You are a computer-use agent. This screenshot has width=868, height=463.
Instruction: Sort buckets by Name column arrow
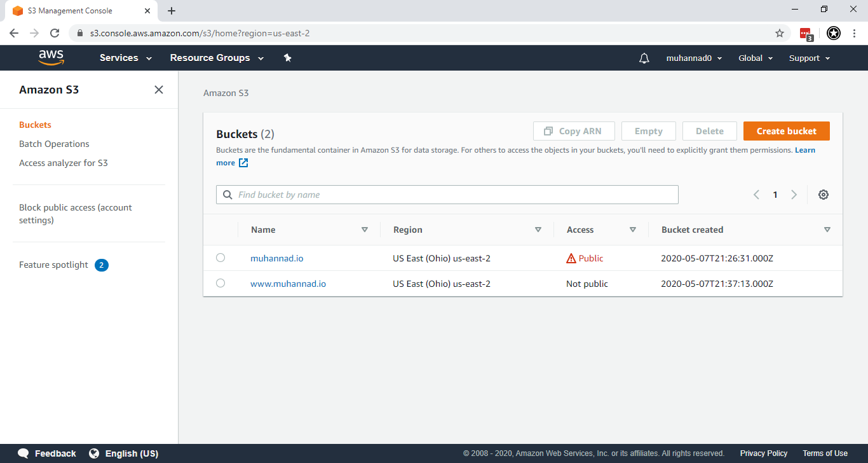pyautogui.click(x=364, y=230)
